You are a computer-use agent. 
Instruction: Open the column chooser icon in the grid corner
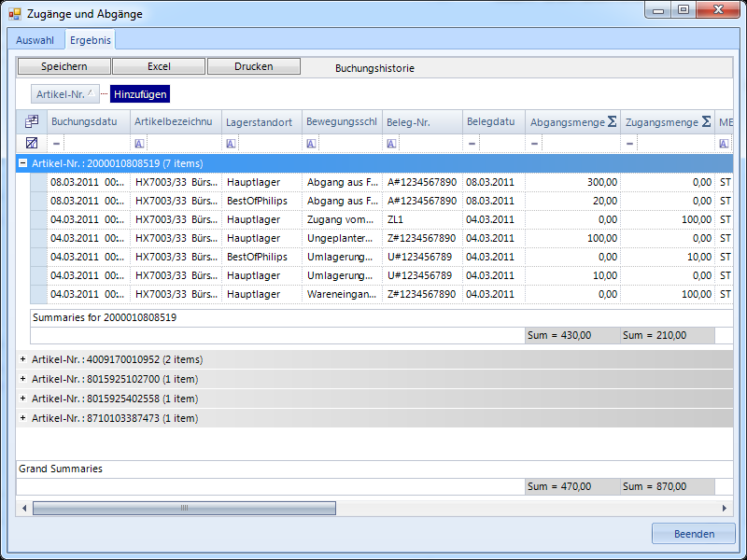point(32,122)
